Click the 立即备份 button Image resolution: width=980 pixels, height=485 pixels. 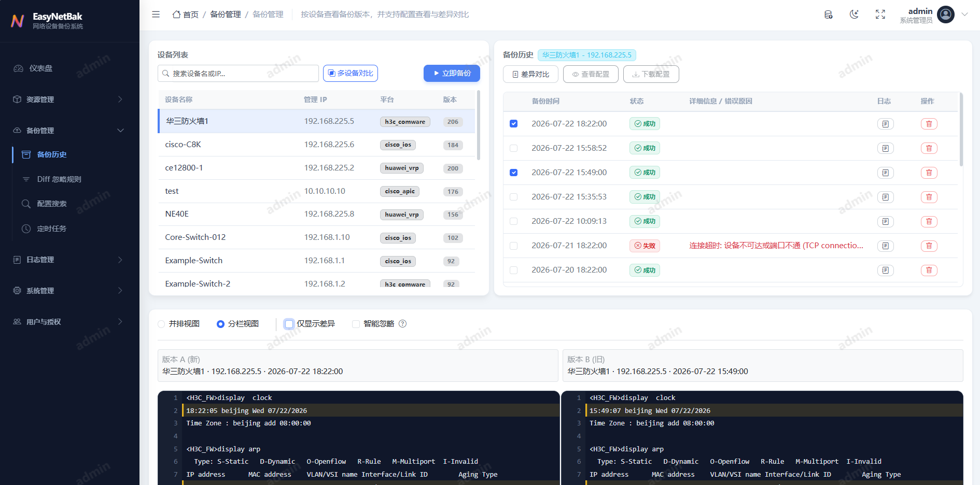[452, 73]
